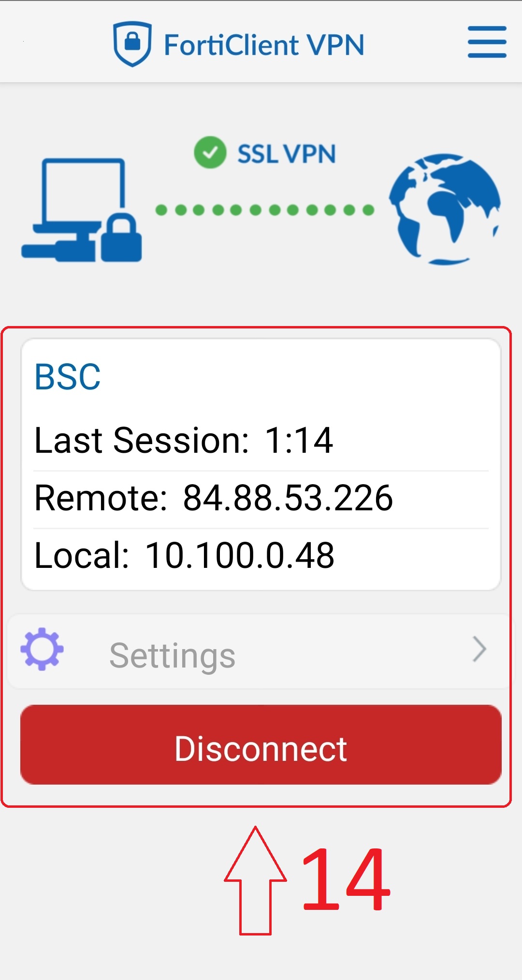Select the remote IP address 84.88.53.226
522x980 pixels.
tap(288, 498)
